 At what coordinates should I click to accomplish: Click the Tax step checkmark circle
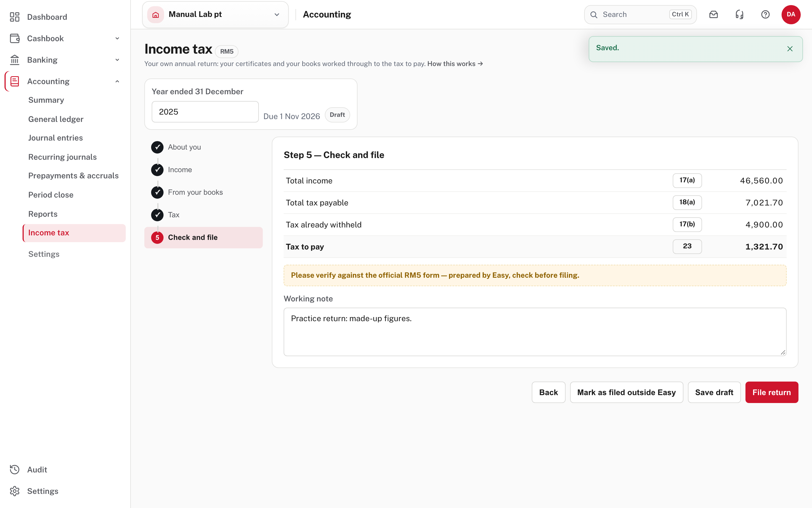coord(157,215)
